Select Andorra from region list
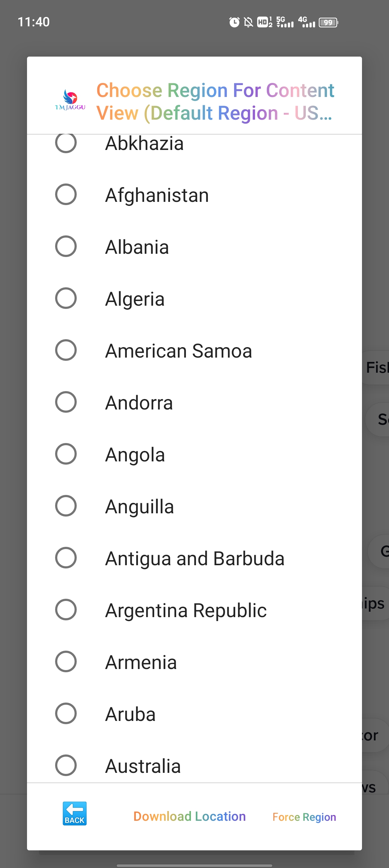The height and width of the screenshot is (868, 389). tap(66, 402)
